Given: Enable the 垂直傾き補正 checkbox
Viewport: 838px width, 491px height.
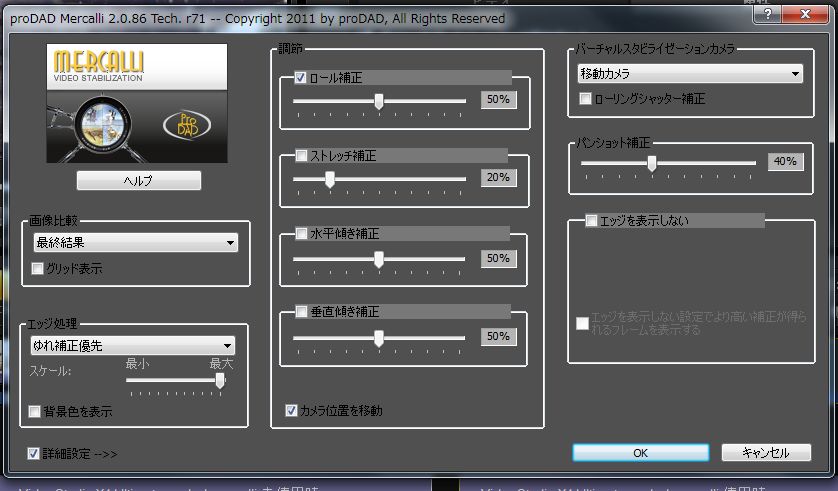Looking at the screenshot, I should (301, 311).
